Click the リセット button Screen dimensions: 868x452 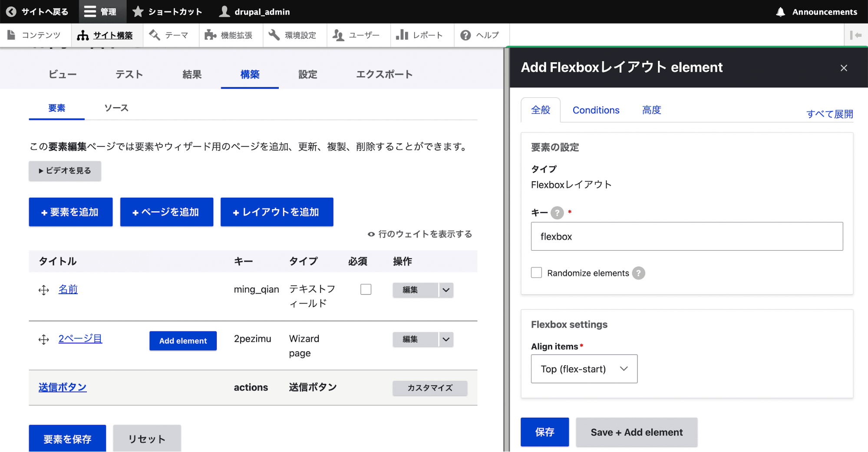(x=147, y=439)
